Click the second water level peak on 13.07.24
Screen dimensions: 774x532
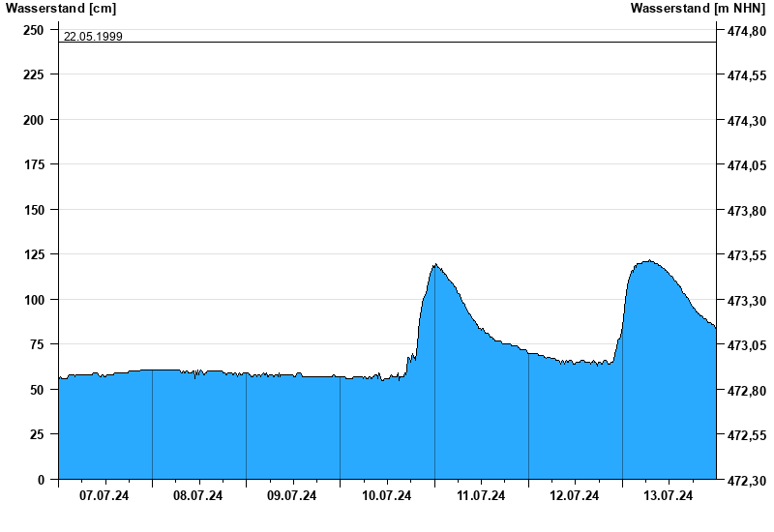coord(649,260)
